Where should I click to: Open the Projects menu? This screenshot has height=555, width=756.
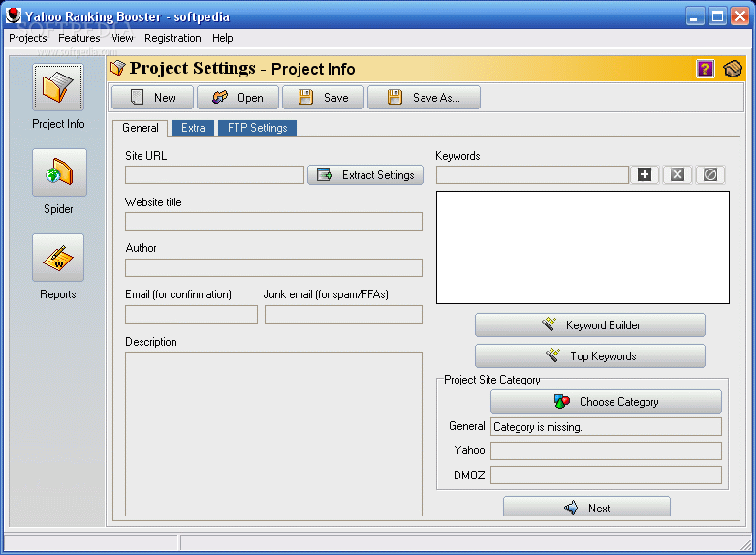click(x=28, y=38)
